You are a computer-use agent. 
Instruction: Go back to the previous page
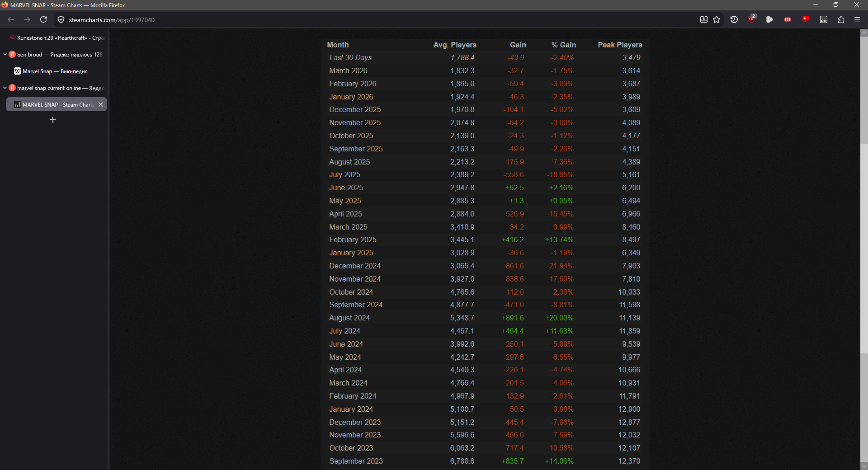(11, 19)
